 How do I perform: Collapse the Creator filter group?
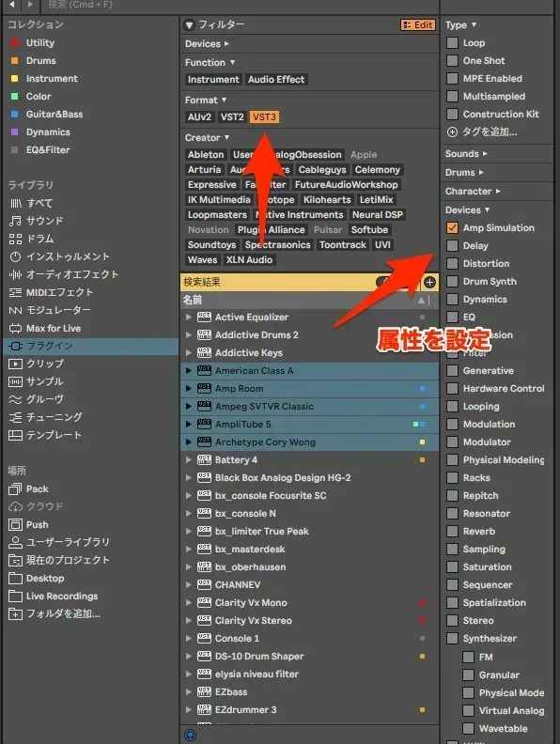(x=226, y=137)
